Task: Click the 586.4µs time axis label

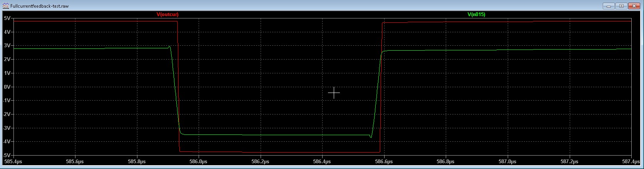Action: tap(322, 162)
